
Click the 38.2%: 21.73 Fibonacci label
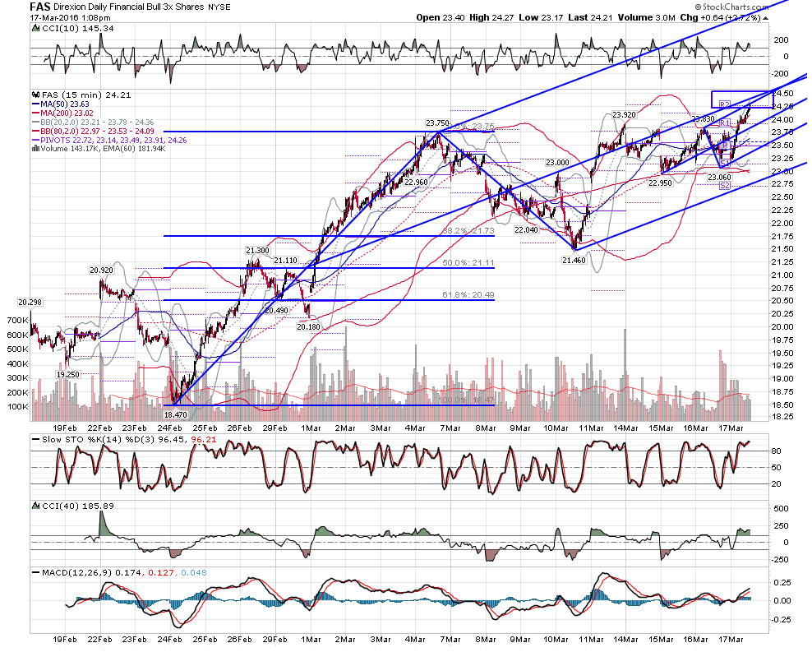coord(468,231)
